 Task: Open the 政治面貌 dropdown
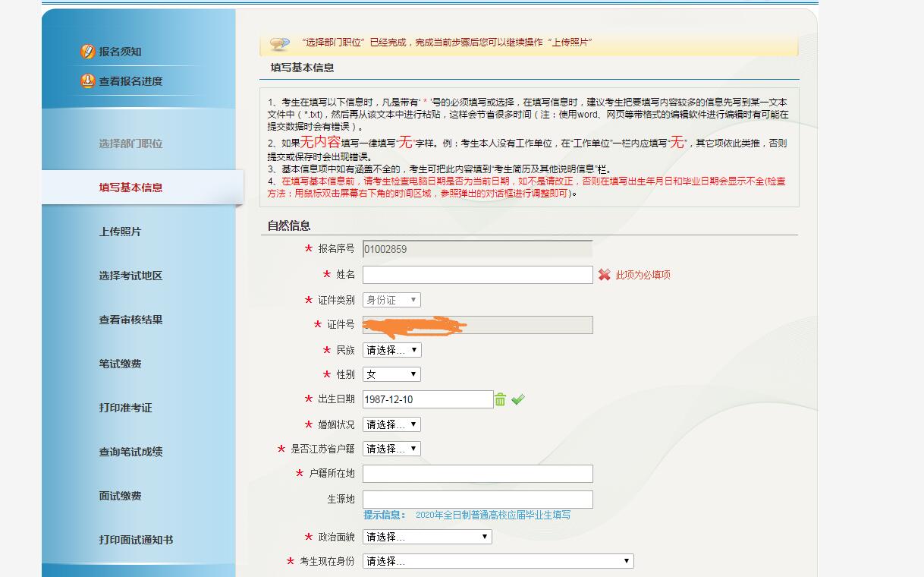pos(427,537)
